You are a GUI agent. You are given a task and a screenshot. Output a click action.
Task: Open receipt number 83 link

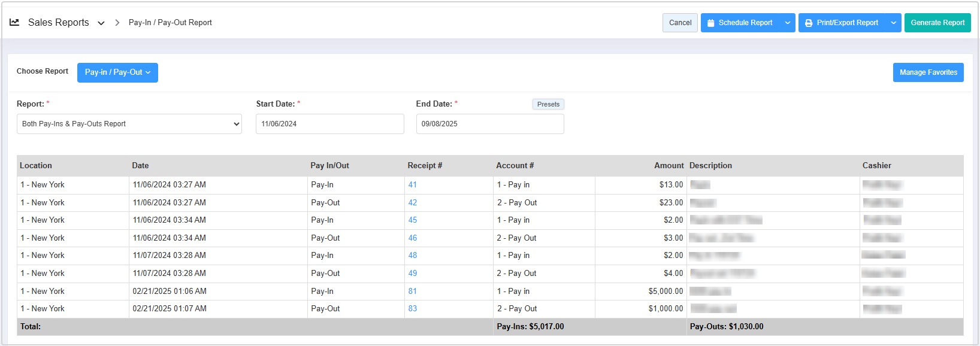pyautogui.click(x=413, y=309)
